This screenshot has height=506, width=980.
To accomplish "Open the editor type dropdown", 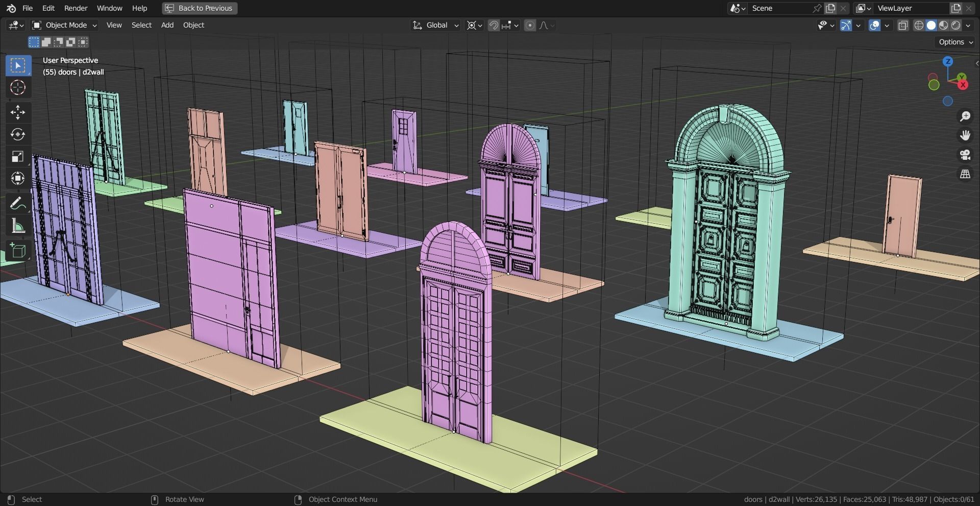I will 16,25.
